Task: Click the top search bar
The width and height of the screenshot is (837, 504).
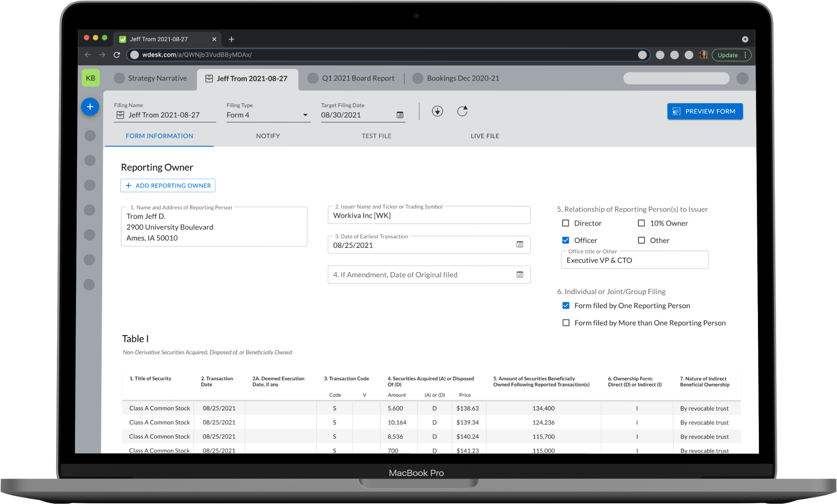Action: pyautogui.click(x=676, y=78)
